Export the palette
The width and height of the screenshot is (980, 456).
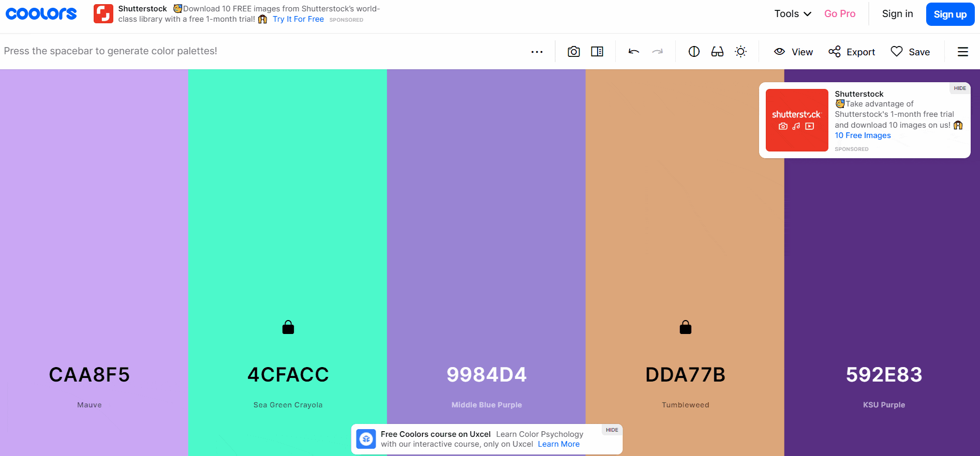[x=852, y=52]
